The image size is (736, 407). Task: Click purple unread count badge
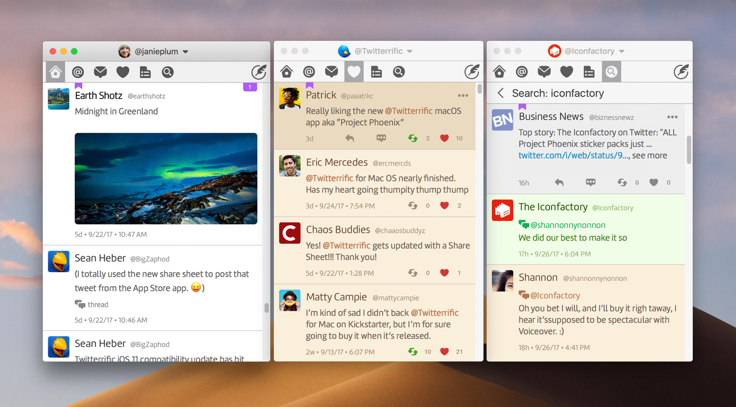250,87
